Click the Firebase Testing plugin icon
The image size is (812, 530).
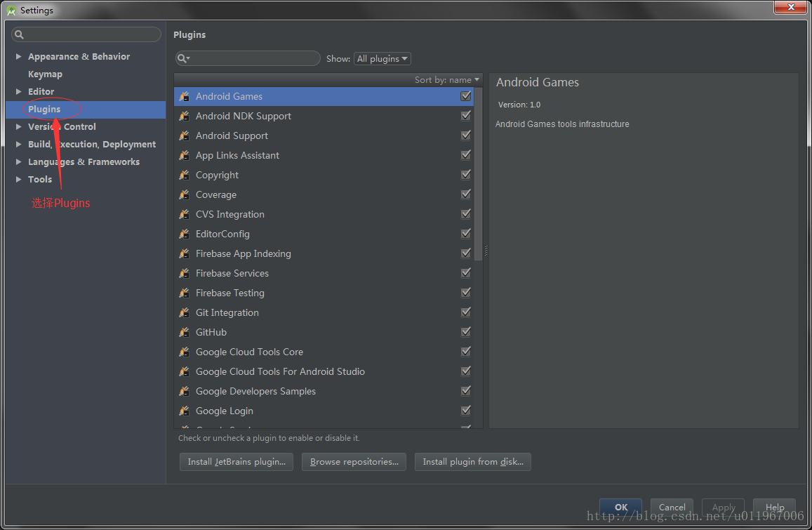coord(184,293)
